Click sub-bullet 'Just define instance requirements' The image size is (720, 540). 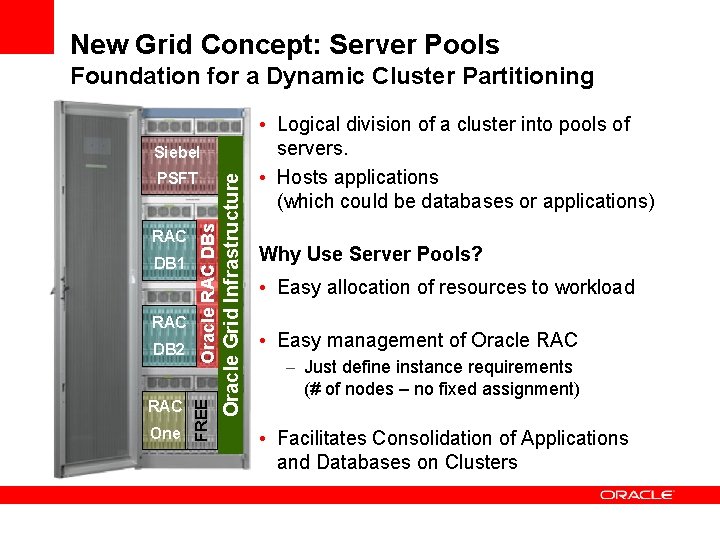[438, 367]
